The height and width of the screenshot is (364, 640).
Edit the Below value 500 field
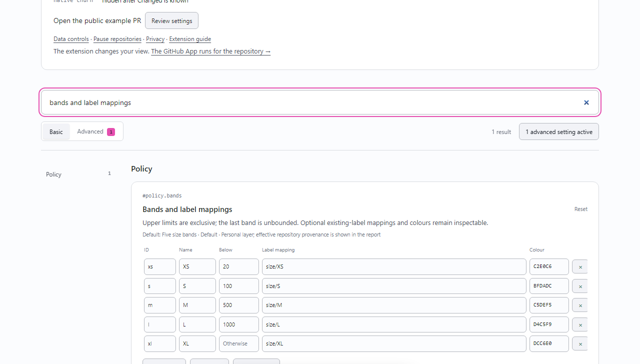239,305
